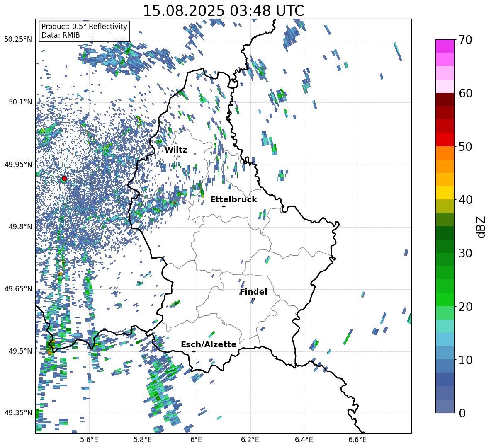Image resolution: width=491 pixels, height=448 pixels.
Task: Select the Findel station cross marker
Action: tap(253, 299)
